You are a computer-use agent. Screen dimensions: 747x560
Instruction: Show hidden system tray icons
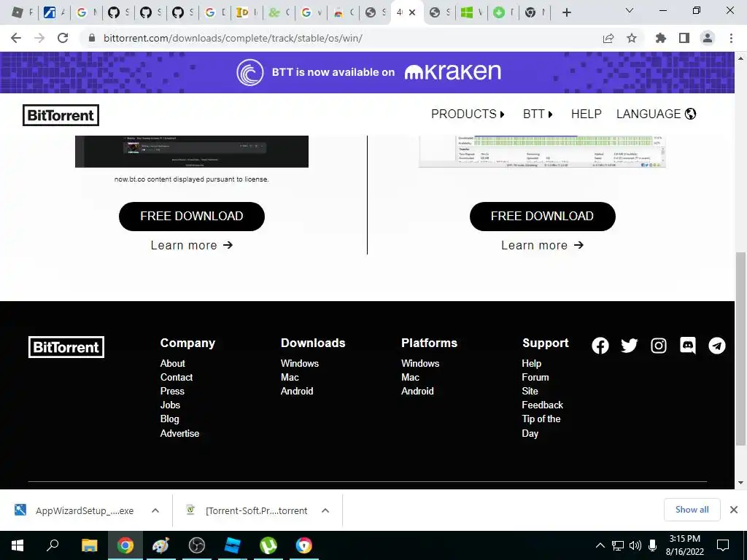click(x=600, y=545)
